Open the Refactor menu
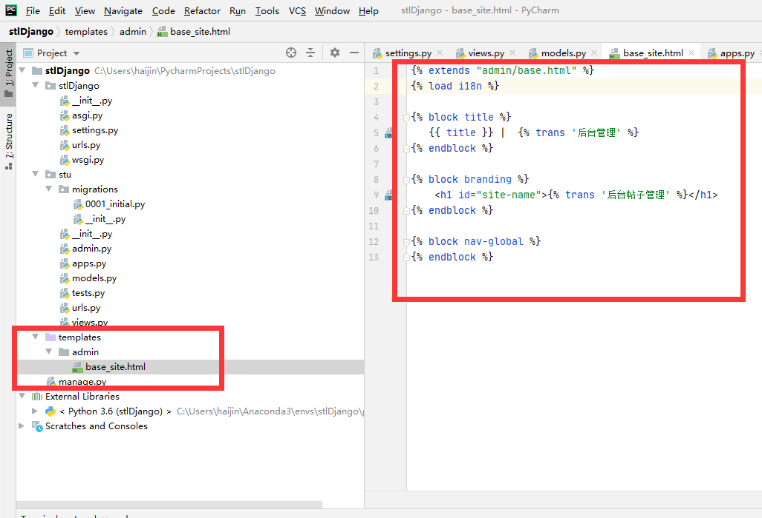This screenshot has width=762, height=518. (x=202, y=11)
